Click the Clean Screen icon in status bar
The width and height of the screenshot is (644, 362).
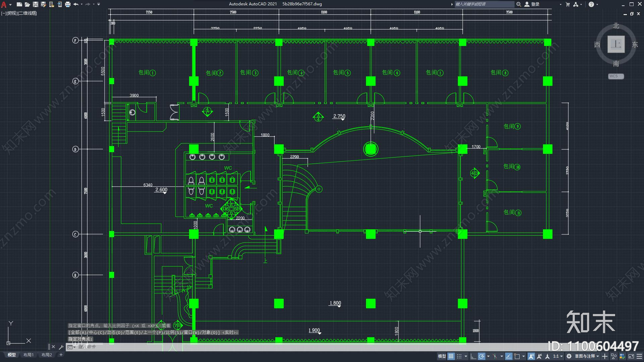[x=631, y=356]
